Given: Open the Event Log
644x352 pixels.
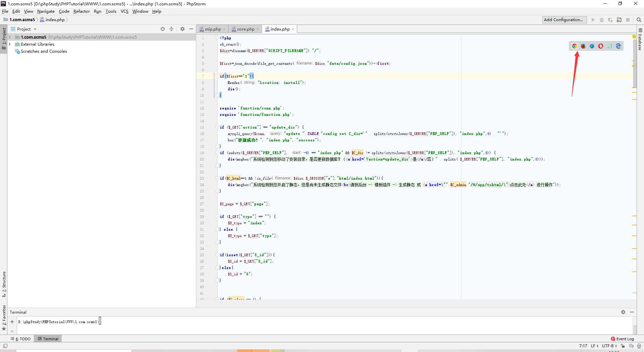Looking at the screenshot, I should click(x=623, y=339).
